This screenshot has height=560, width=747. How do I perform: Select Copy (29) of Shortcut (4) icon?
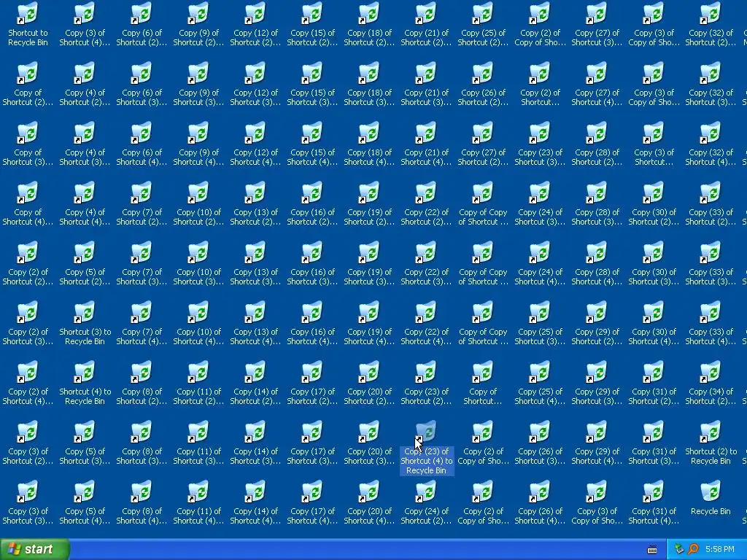tap(597, 443)
